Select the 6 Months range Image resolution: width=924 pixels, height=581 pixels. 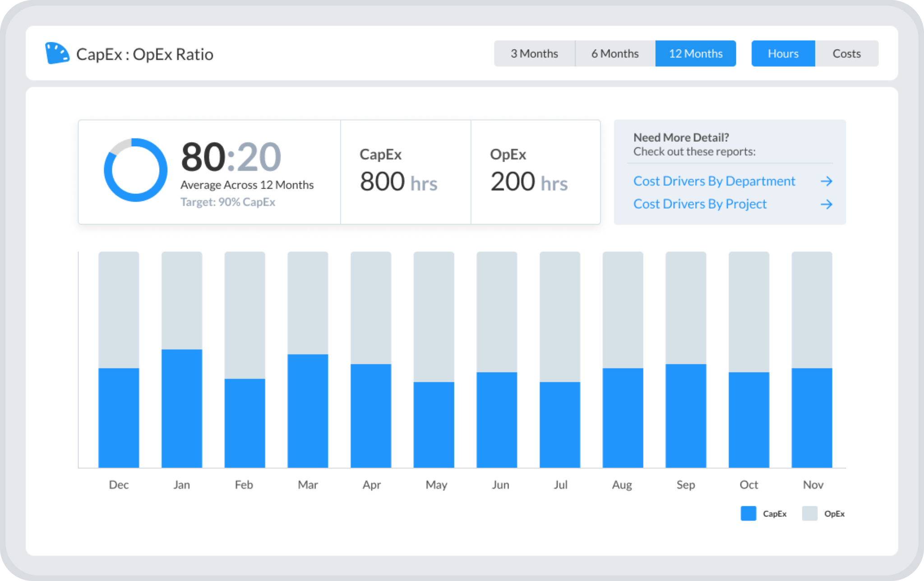[x=615, y=54]
